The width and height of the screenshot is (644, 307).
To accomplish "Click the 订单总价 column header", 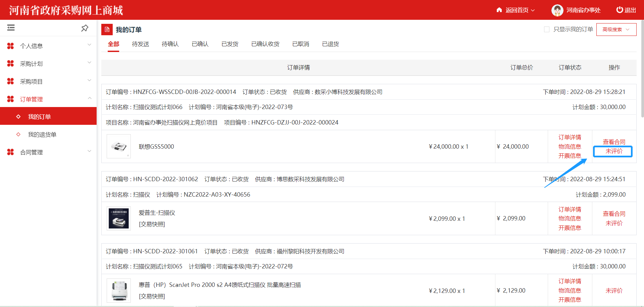I will click(522, 68).
